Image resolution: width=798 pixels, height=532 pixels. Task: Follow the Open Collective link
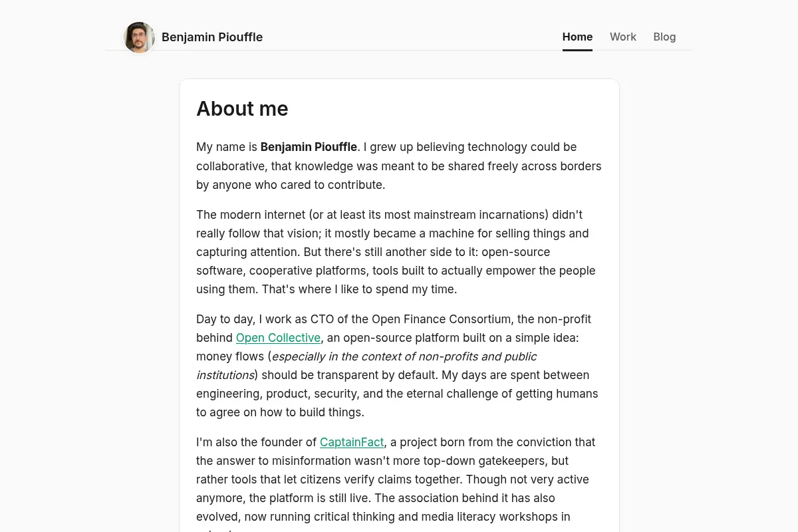tap(278, 338)
